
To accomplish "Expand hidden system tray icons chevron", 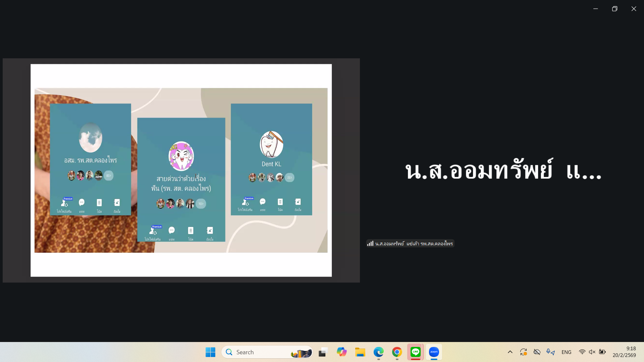I will click(x=510, y=352).
